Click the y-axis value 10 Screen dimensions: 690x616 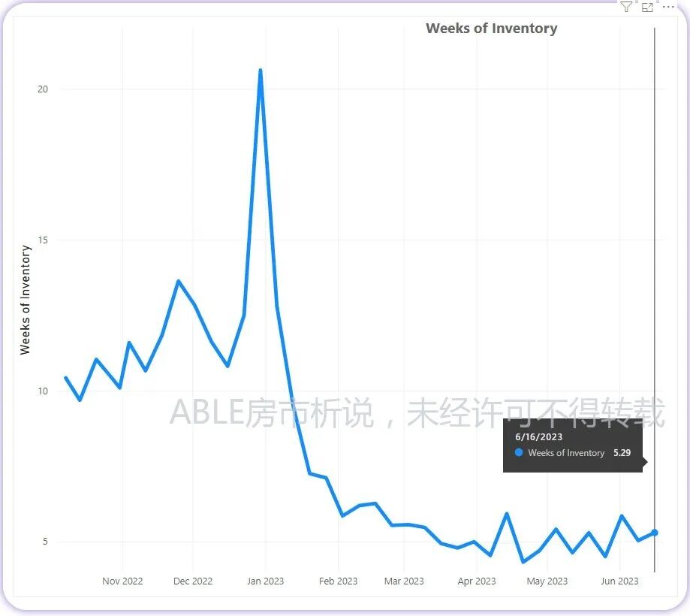click(43, 391)
